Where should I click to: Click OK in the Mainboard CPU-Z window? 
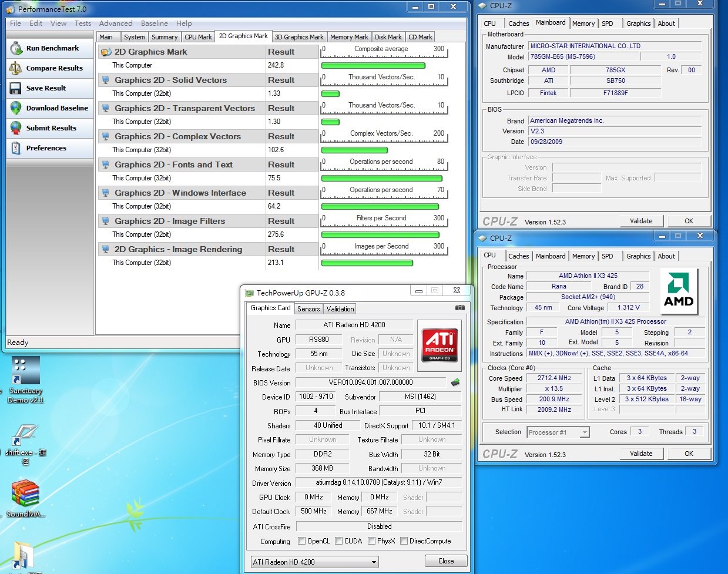point(689,221)
